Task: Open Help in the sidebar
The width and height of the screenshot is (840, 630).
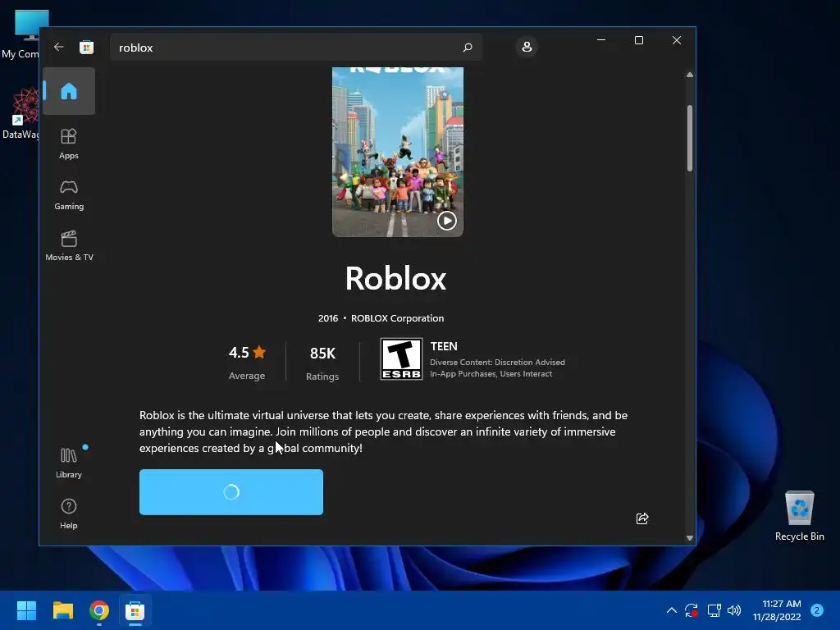Action: [x=69, y=514]
